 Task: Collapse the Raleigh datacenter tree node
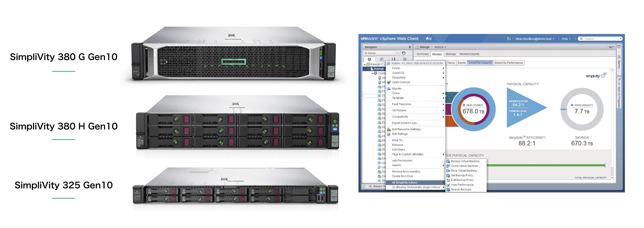(x=368, y=69)
